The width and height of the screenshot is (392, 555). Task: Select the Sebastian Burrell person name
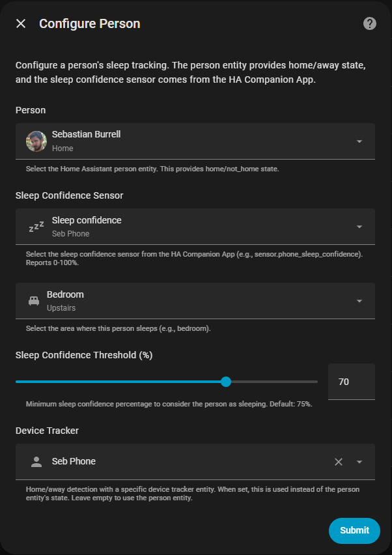(x=86, y=135)
